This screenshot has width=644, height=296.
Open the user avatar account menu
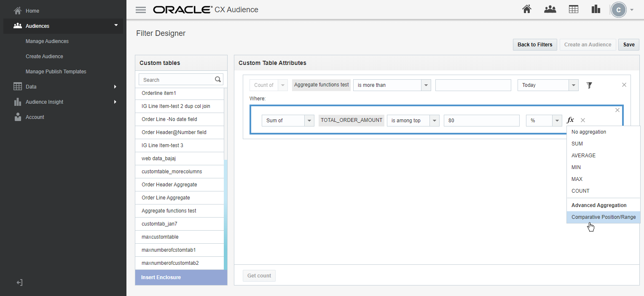[618, 10]
